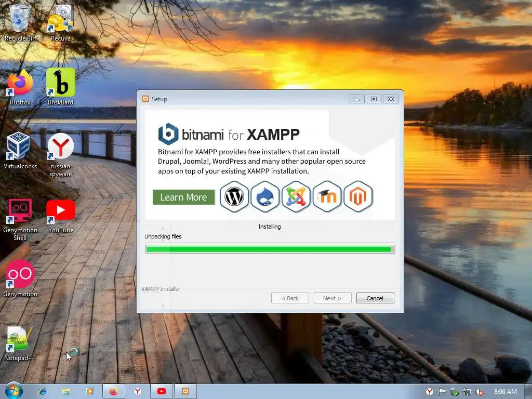This screenshot has width=532, height=399.
Task: Click the green-check icon in the system tray
Action: tap(454, 392)
